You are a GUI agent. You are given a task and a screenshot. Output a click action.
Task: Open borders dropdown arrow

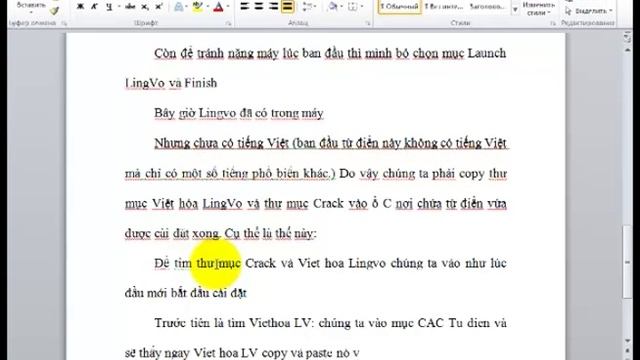tap(362, 7)
